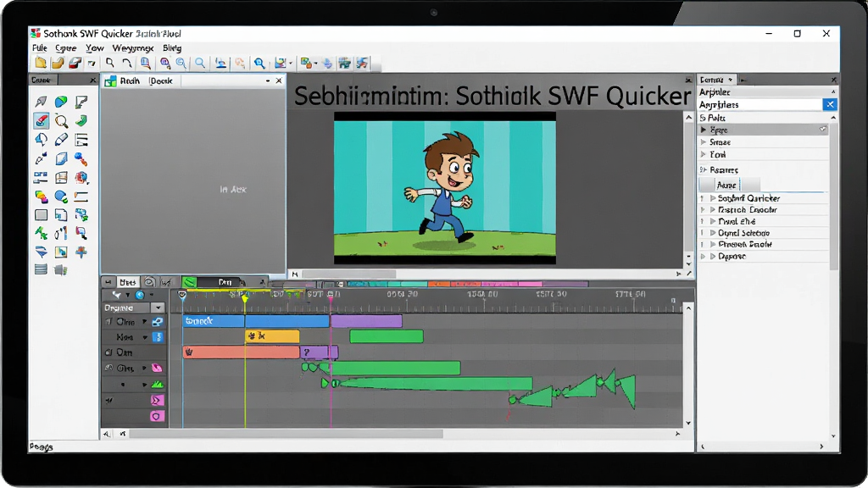Click the blue zoom magnifier toolbar icon

click(259, 63)
